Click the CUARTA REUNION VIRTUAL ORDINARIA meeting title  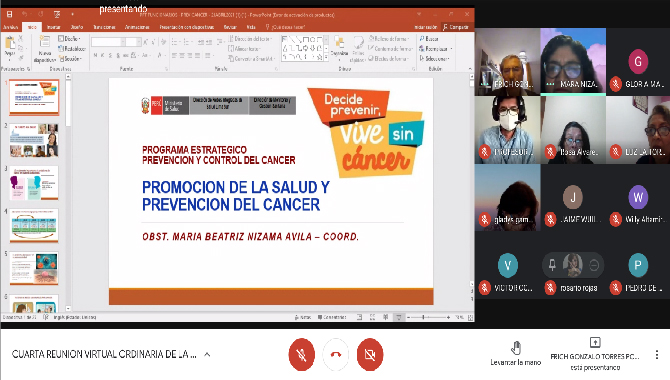coord(104,354)
